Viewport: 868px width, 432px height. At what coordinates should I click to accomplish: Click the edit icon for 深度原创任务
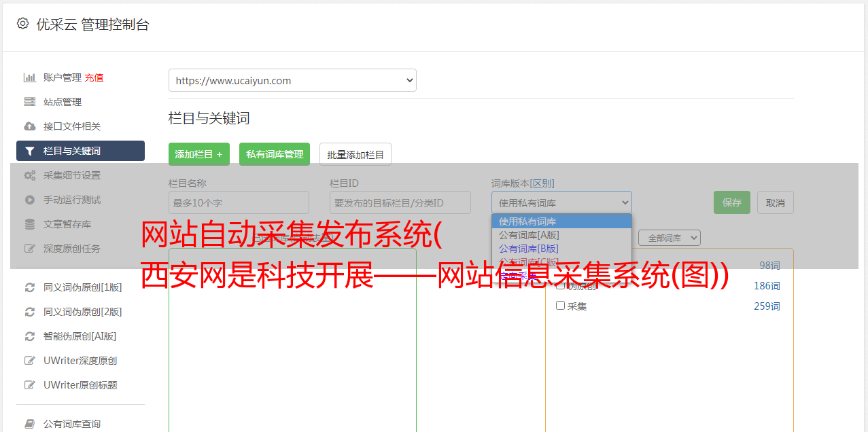pyautogui.click(x=30, y=249)
